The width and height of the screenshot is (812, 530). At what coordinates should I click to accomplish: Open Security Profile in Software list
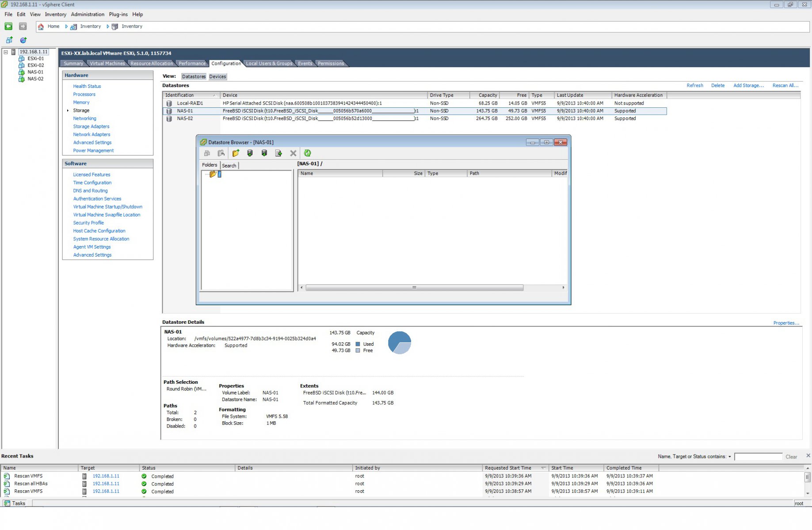[88, 223]
